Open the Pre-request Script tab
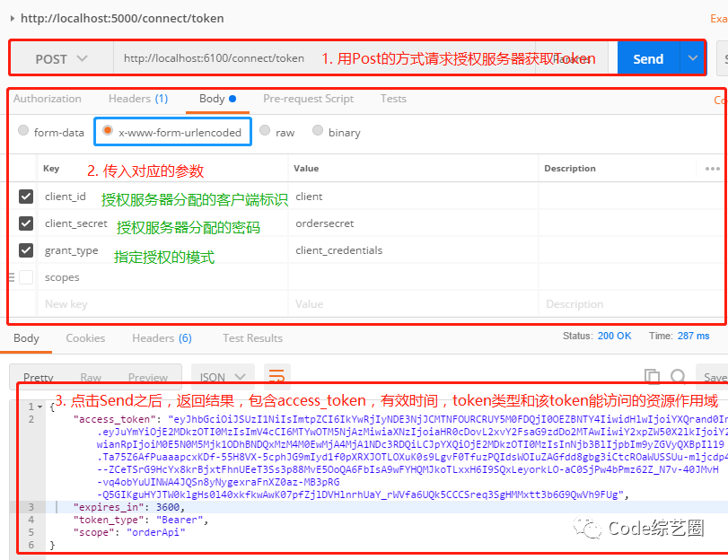The width and height of the screenshot is (728, 560). point(308,99)
